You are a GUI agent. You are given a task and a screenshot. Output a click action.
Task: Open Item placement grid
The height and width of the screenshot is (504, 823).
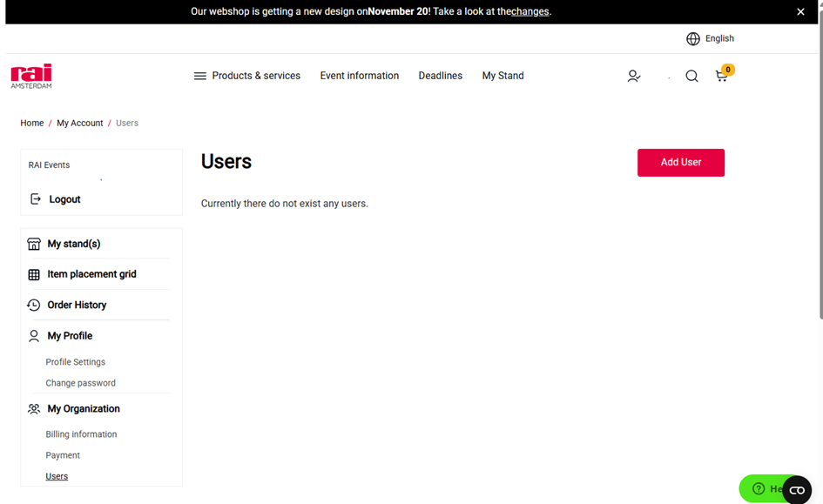pos(91,274)
